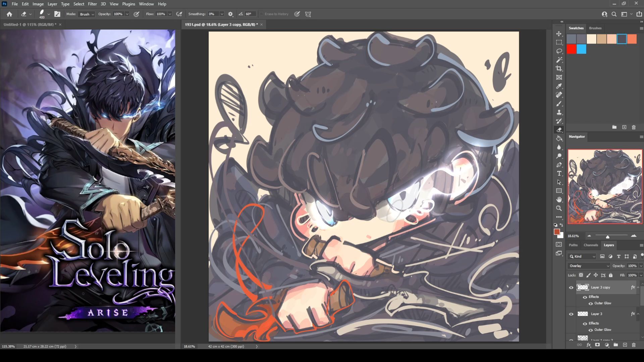
Task: Select the Path Selection tool
Action: pos(559,182)
